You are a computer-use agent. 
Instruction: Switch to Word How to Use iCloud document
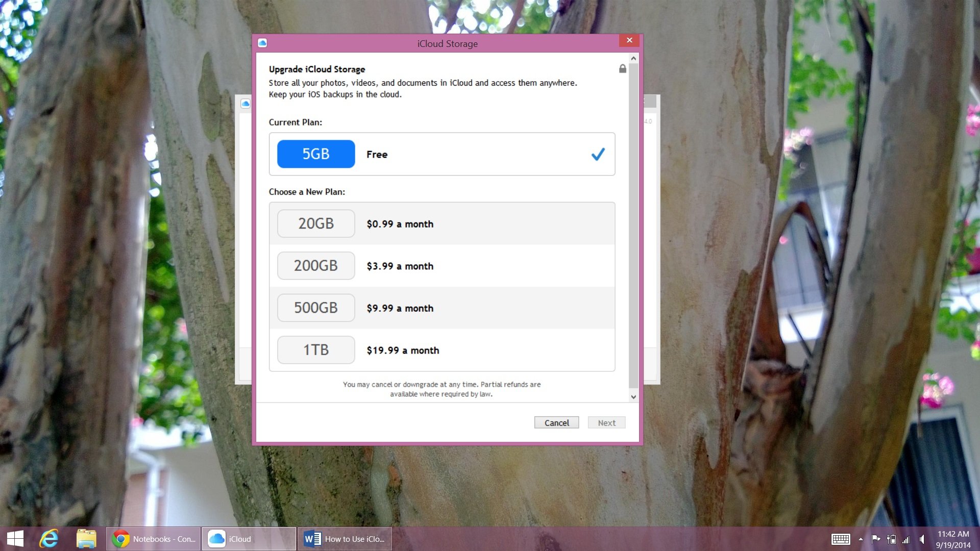coord(345,539)
